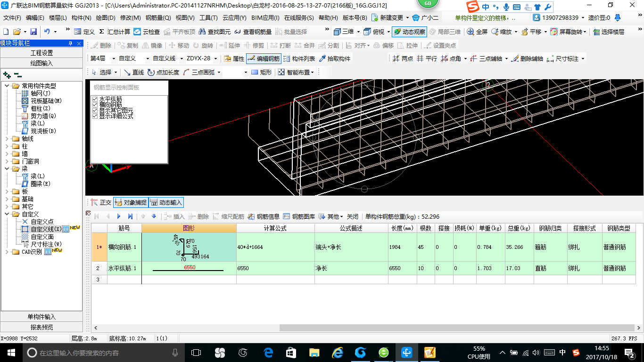The height and width of the screenshot is (362, 644).
Task: Toggle 水平纵筋 checkbox
Action: click(95, 99)
